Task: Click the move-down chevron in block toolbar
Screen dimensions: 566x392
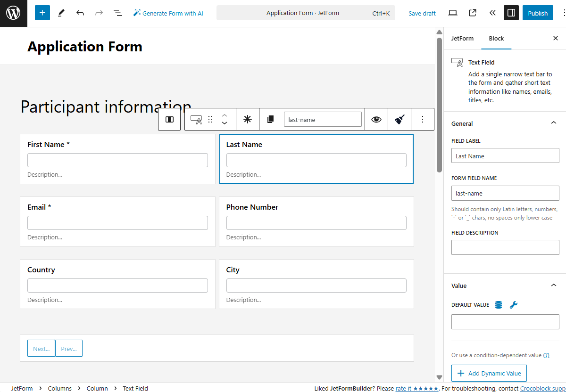Action: coord(225,124)
